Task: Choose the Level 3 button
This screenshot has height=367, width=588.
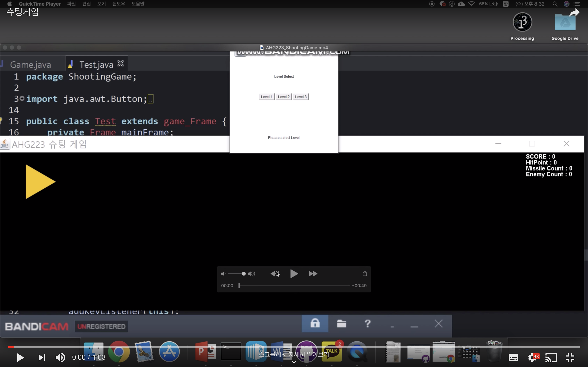Action: coord(301,97)
